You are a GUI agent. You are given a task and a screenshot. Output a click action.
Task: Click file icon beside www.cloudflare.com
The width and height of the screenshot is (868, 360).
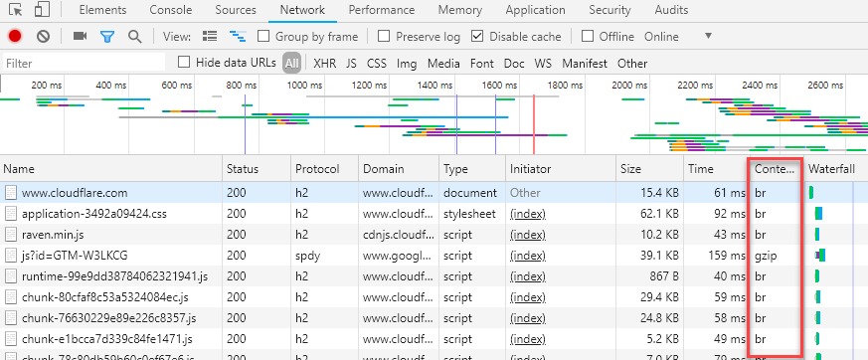tap(11, 193)
